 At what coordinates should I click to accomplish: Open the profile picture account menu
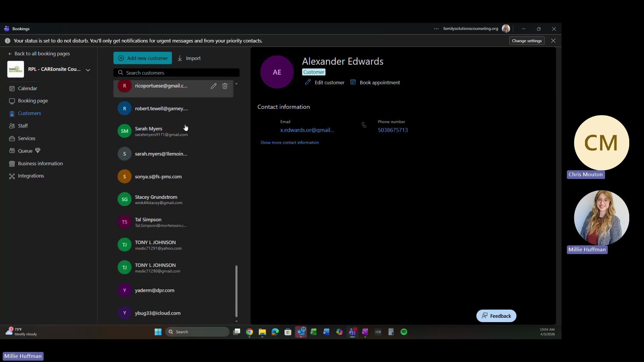point(506,29)
